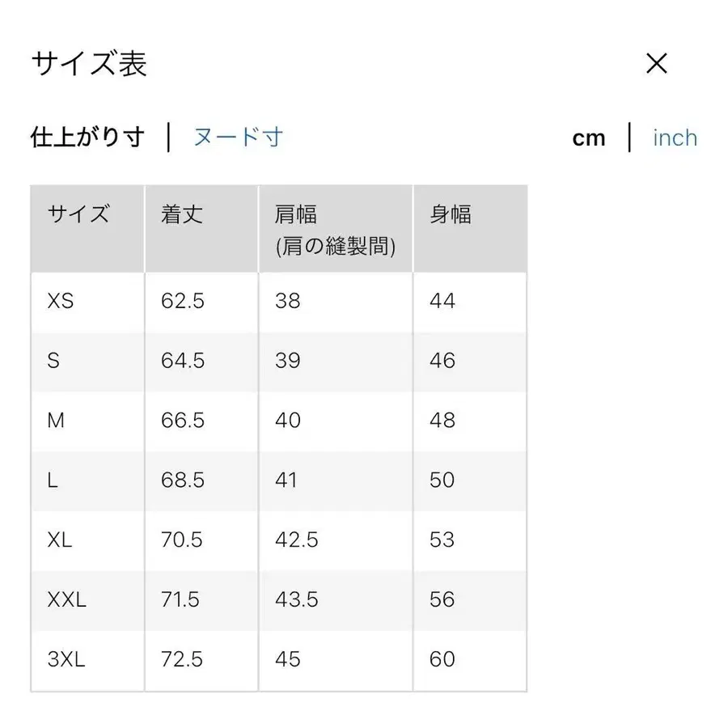The height and width of the screenshot is (728, 728).
Task: Click the サイズ表 title
Action: pyautogui.click(x=89, y=63)
